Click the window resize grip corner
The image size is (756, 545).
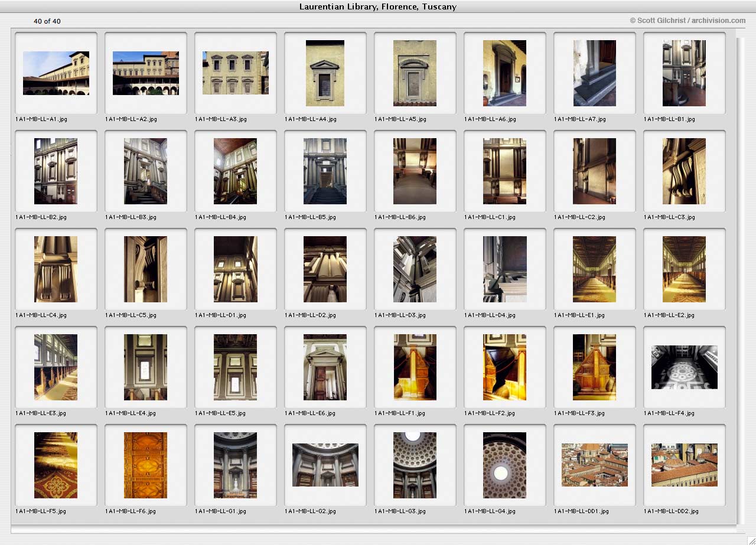pyautogui.click(x=751, y=540)
